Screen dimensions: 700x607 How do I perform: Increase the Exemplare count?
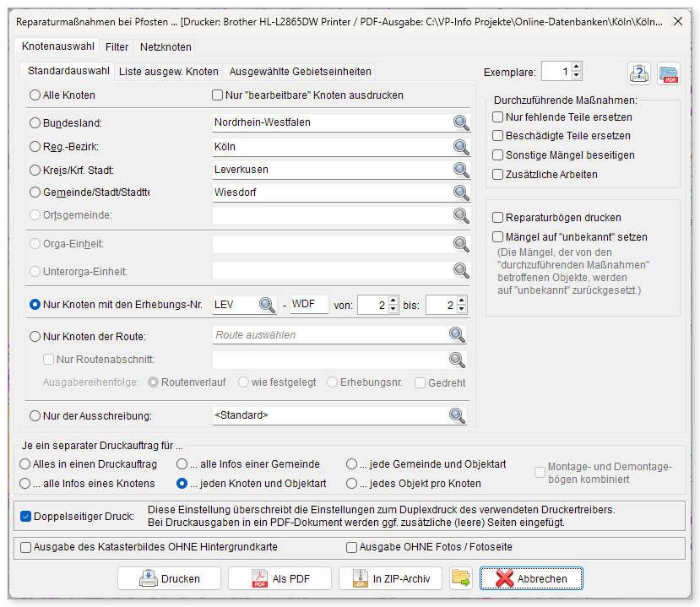(x=577, y=67)
